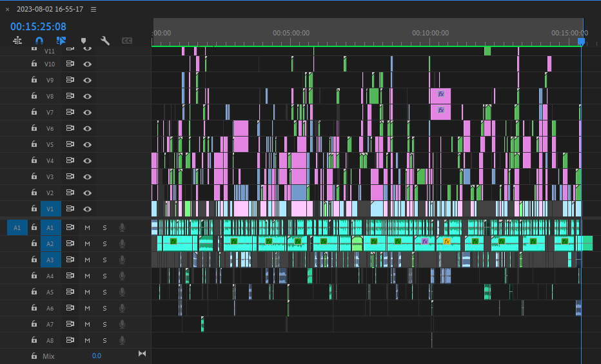Screen dimensions: 601x364
Task: Enable voice-over record on track A1
Action: click(122, 227)
